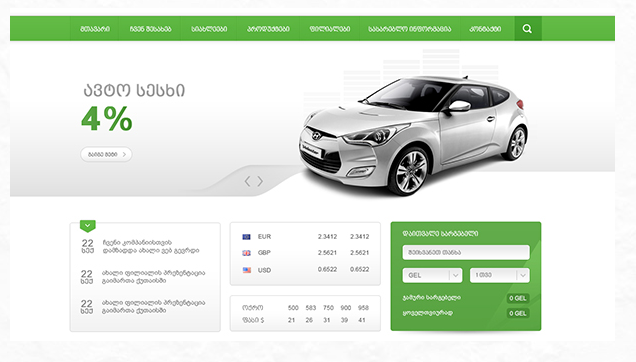Screen dimensions: 636x362
Task: Open the search magnifier icon in navbar
Action: coord(527,28)
